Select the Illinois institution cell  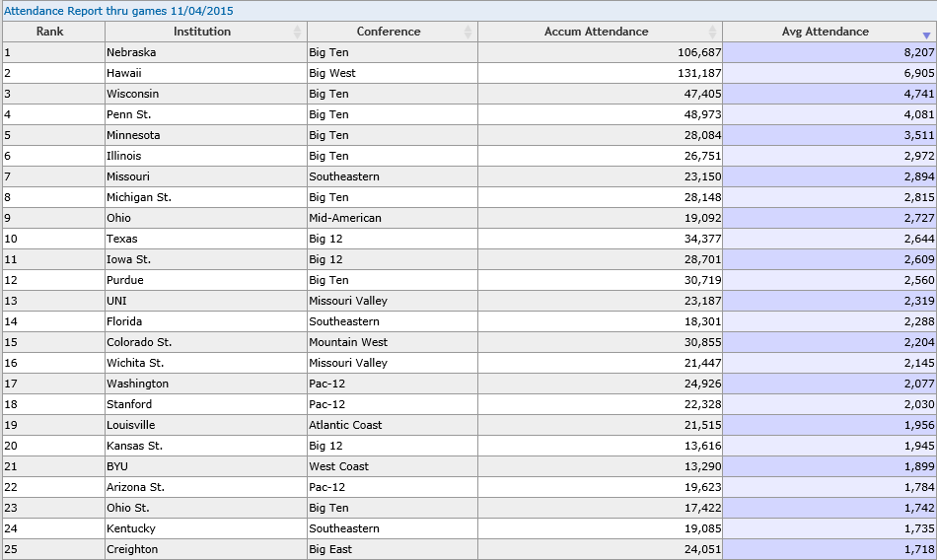[206, 156]
